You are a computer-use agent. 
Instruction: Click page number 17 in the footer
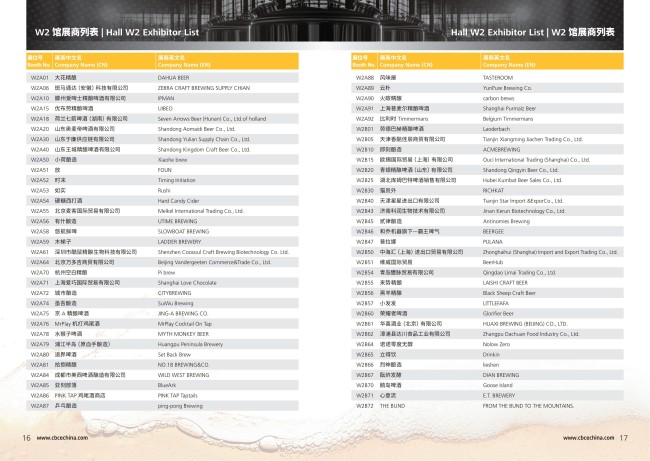point(622,437)
